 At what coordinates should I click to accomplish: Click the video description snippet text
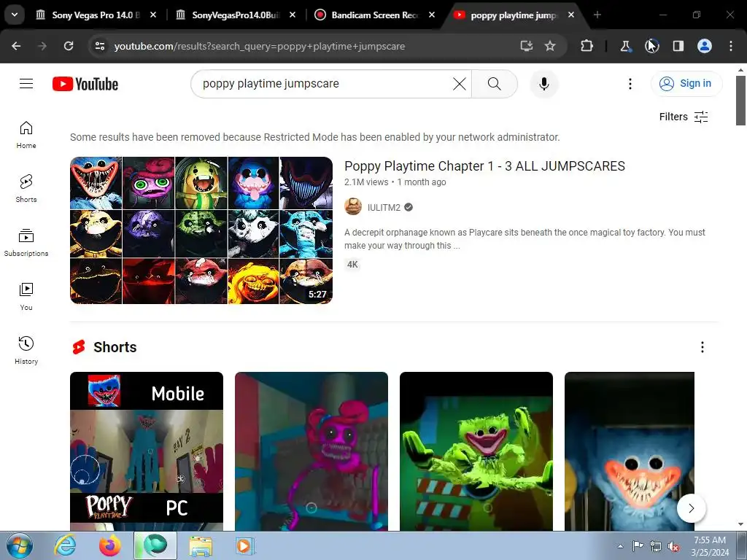pyautogui.click(x=525, y=238)
